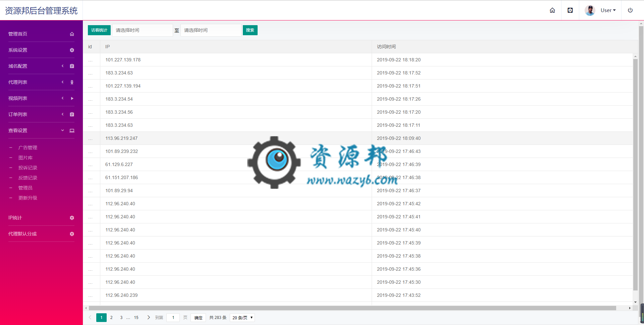The width and height of the screenshot is (644, 325).
Task: Open the 20 条/页 page size dropdown
Action: [242, 318]
